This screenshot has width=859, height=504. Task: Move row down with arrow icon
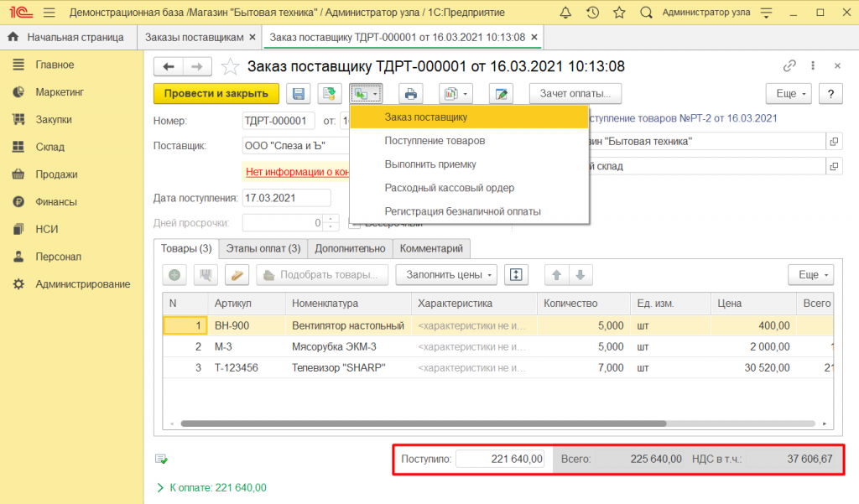580,275
